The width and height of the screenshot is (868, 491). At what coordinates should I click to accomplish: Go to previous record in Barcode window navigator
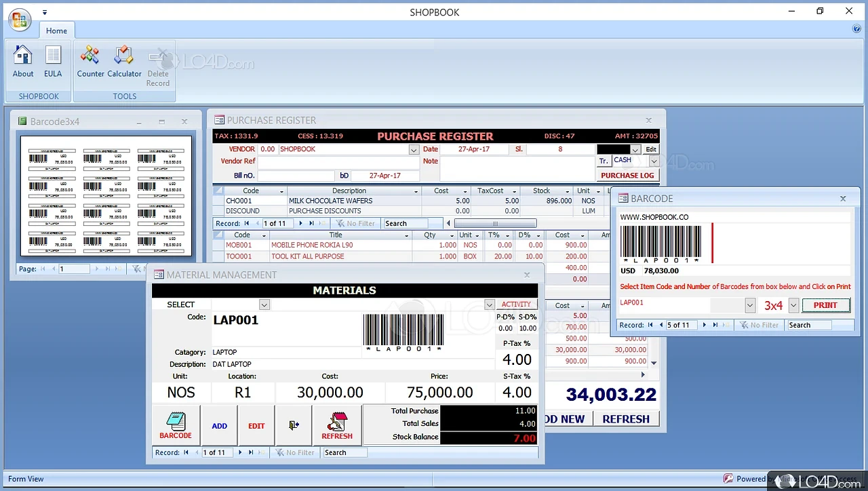660,325
